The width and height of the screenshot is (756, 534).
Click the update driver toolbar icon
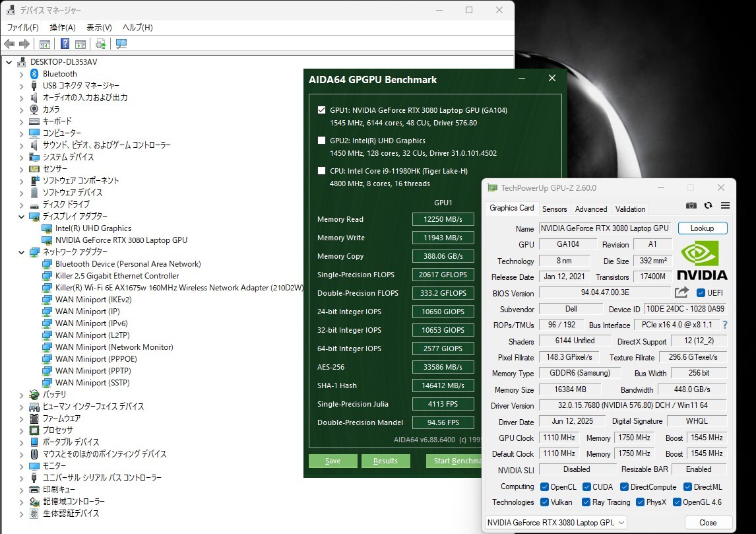[x=100, y=44]
